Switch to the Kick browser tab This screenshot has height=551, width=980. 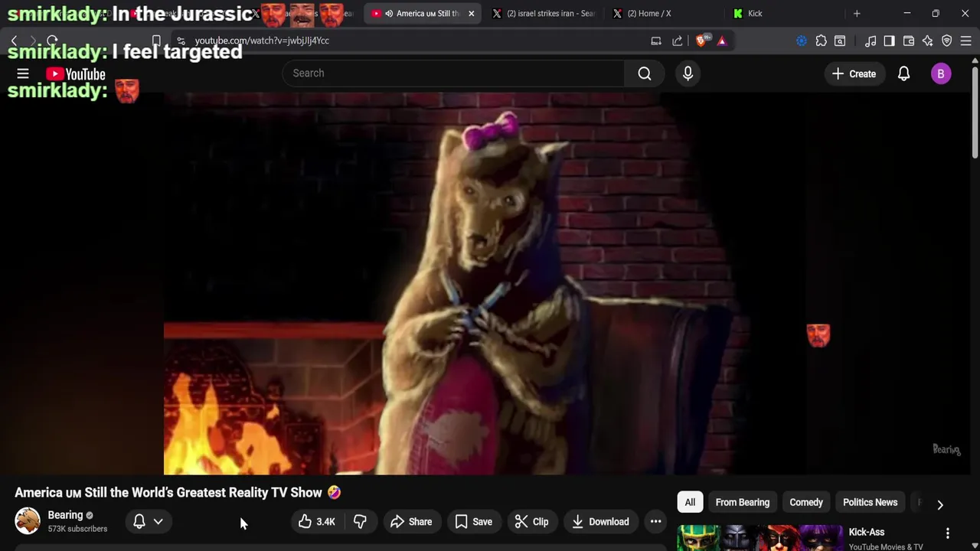pos(781,14)
